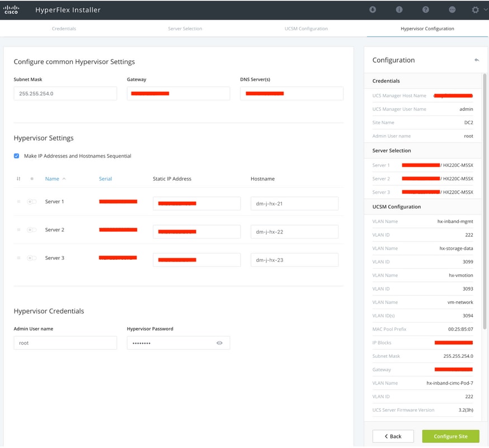Click the hx-vmotion VLAN name value

(x=461, y=276)
